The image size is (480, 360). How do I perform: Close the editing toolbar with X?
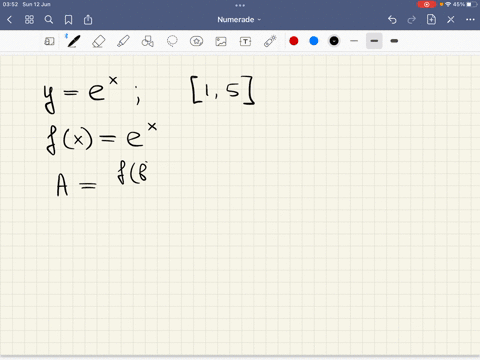click(x=451, y=20)
